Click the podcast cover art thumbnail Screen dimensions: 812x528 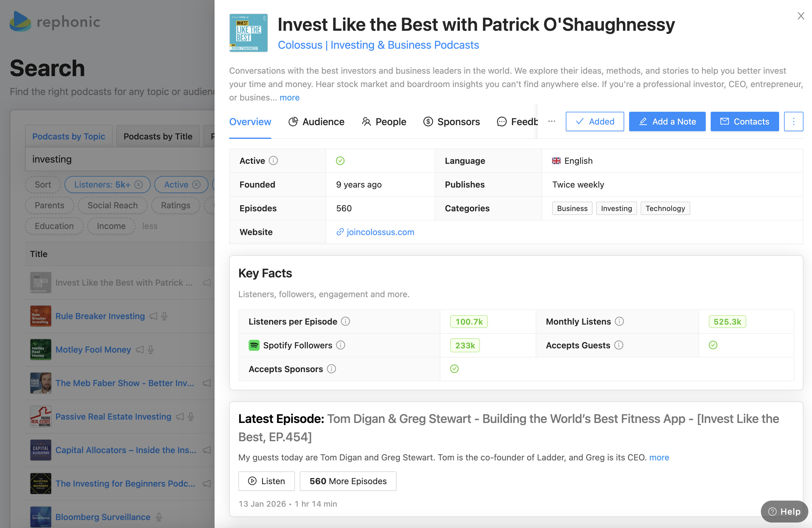click(x=248, y=33)
